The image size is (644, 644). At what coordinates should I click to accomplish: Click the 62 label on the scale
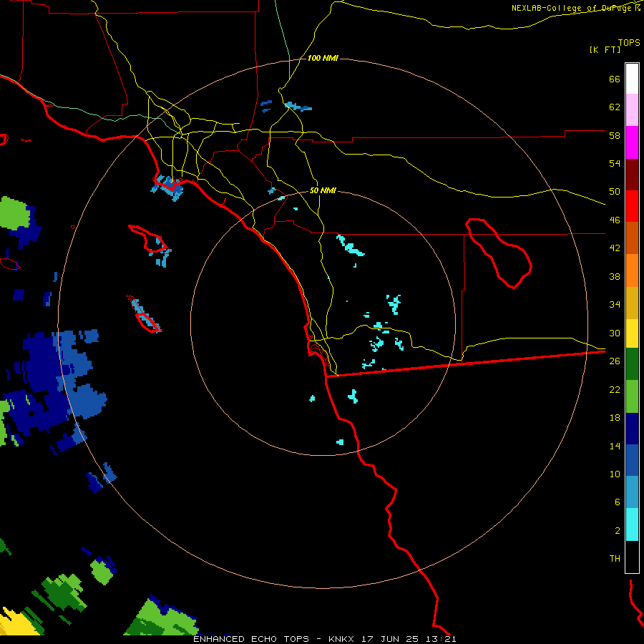(615, 107)
